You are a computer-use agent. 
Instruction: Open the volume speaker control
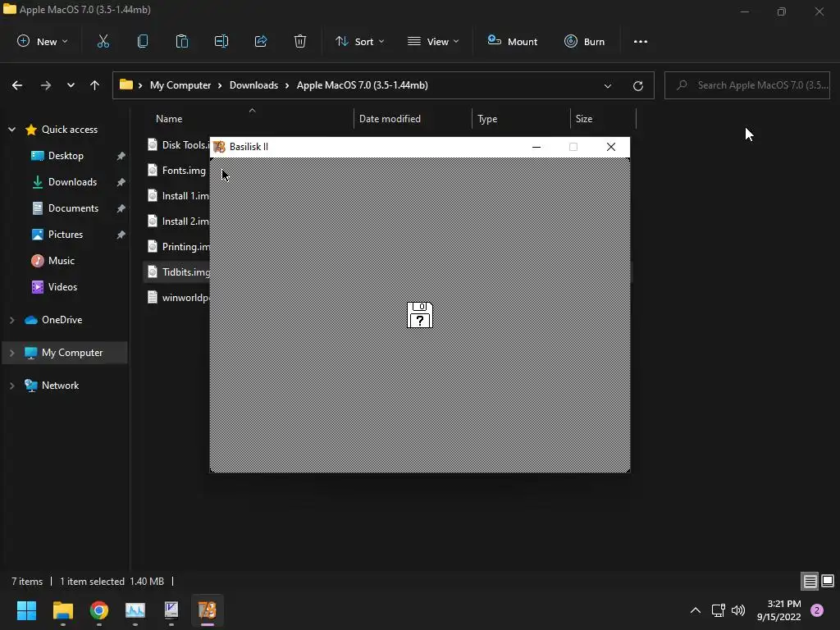point(738,610)
